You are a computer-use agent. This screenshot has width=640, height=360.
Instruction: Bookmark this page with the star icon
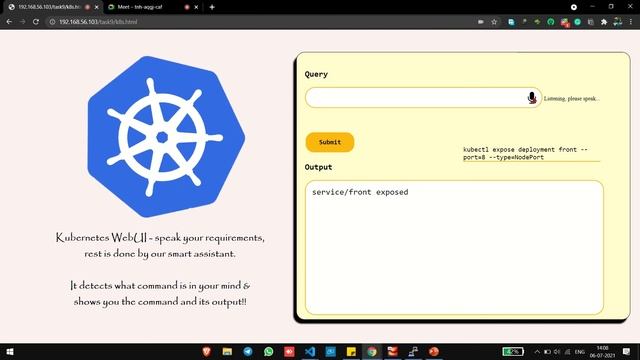494,22
